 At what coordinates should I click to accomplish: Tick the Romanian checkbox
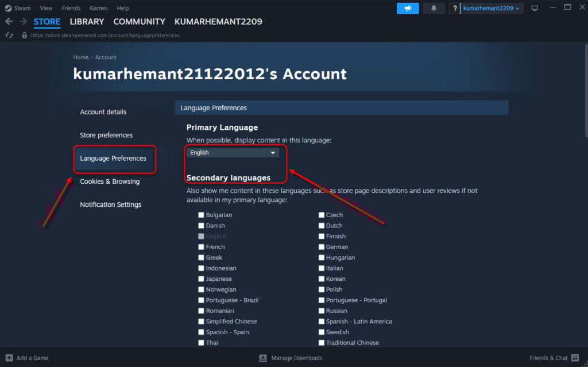coord(201,311)
